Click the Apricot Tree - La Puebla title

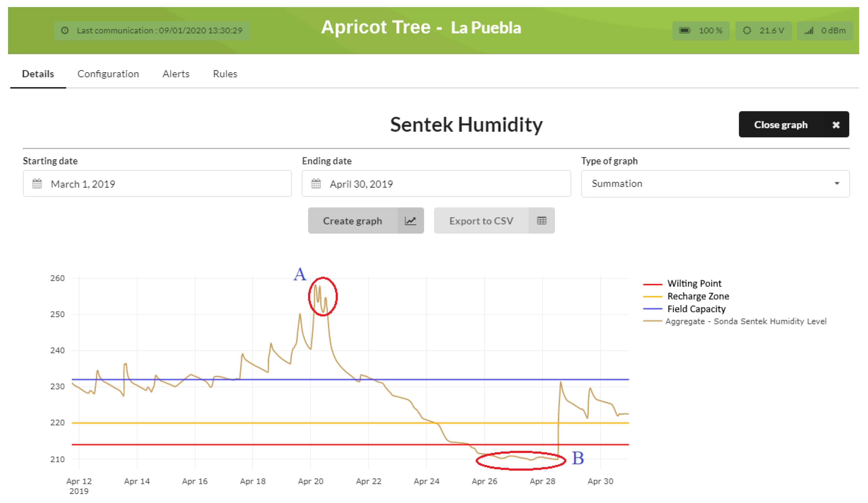(x=421, y=27)
